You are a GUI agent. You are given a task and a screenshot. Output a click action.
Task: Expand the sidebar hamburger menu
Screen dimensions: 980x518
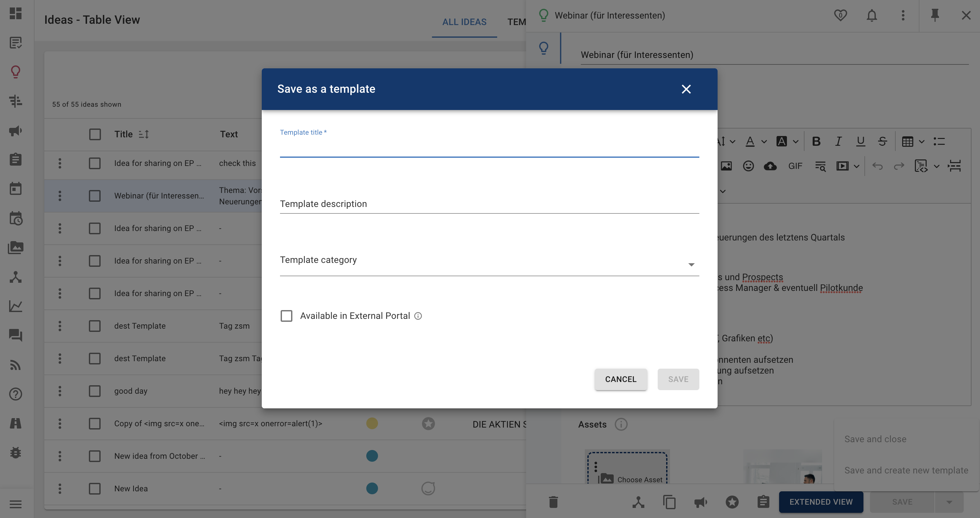click(16, 504)
